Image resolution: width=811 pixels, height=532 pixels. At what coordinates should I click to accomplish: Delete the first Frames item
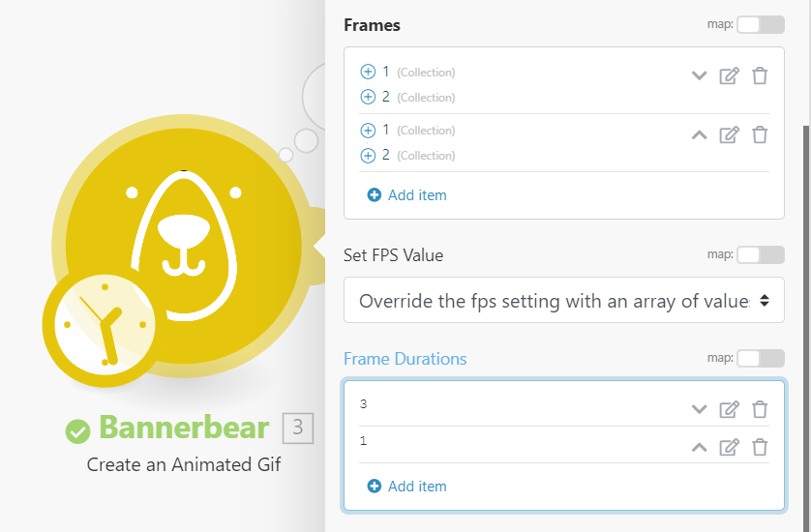760,76
